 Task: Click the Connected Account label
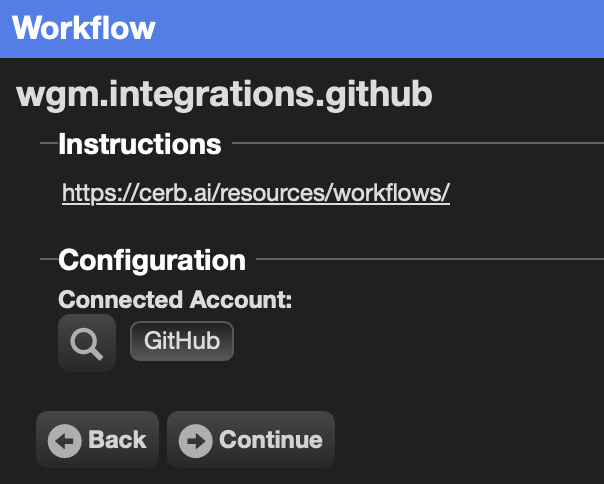click(175, 299)
